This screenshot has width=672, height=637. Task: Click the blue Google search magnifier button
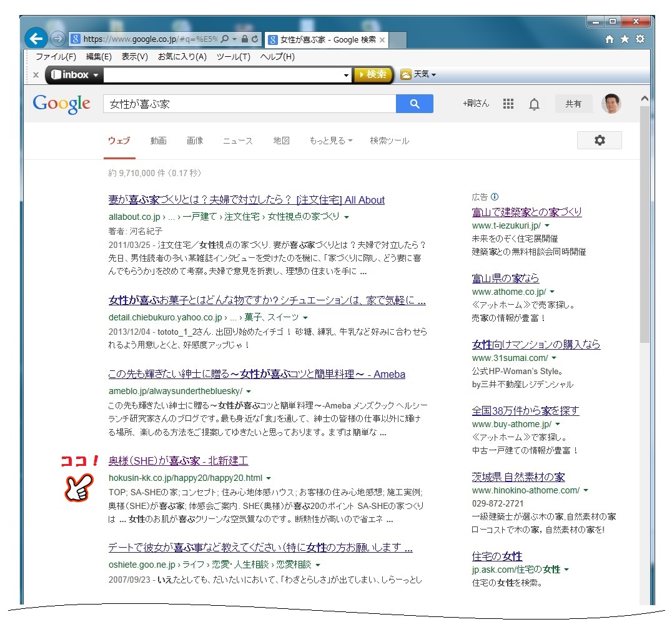(415, 104)
